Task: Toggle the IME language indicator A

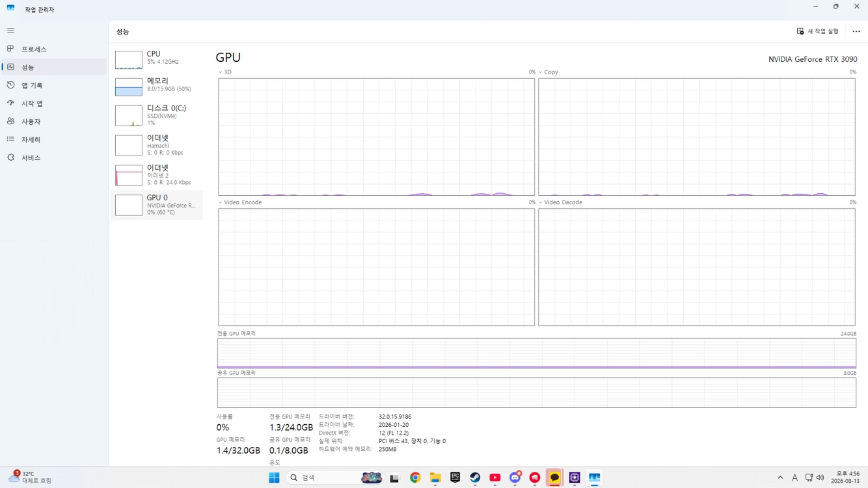Action: (x=794, y=478)
